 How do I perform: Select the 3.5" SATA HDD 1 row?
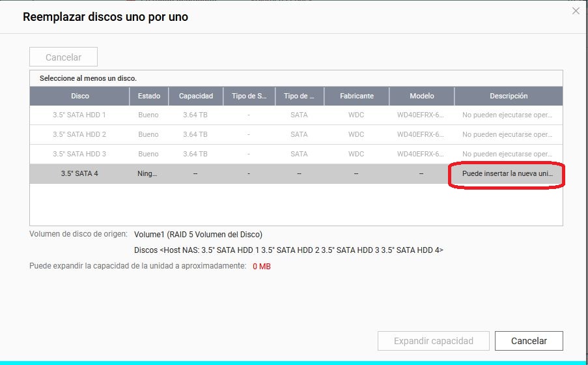(79, 115)
